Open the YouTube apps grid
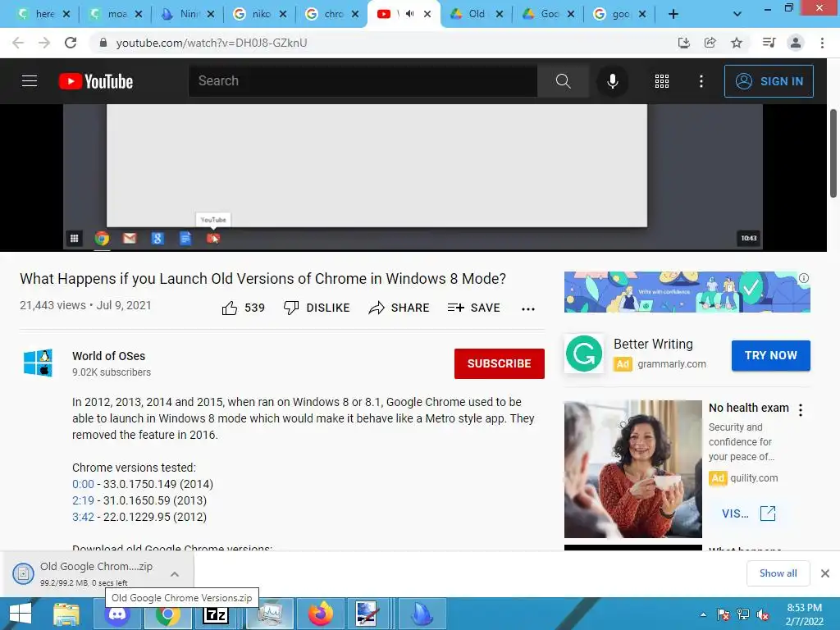Image resolution: width=840 pixels, height=630 pixels. point(662,81)
